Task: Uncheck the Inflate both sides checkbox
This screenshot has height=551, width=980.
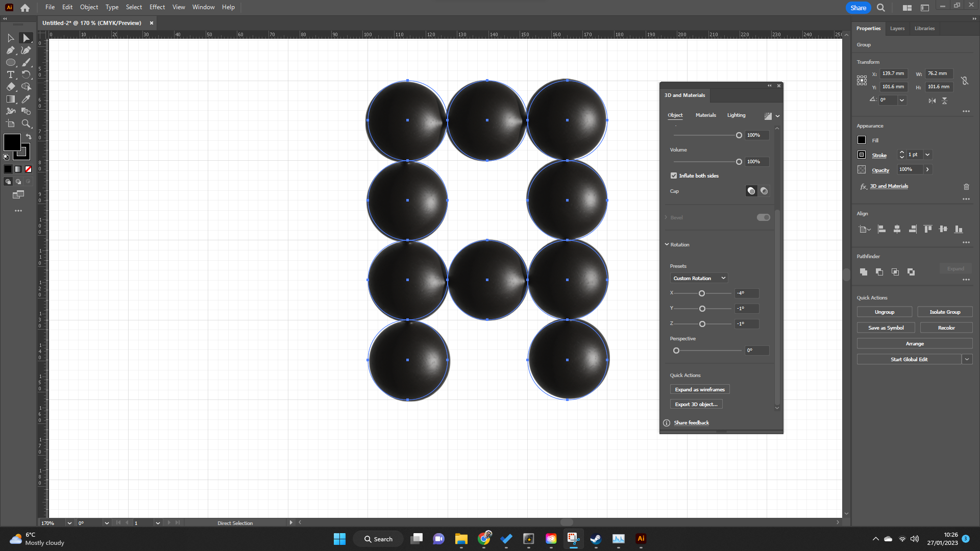Action: tap(674, 176)
